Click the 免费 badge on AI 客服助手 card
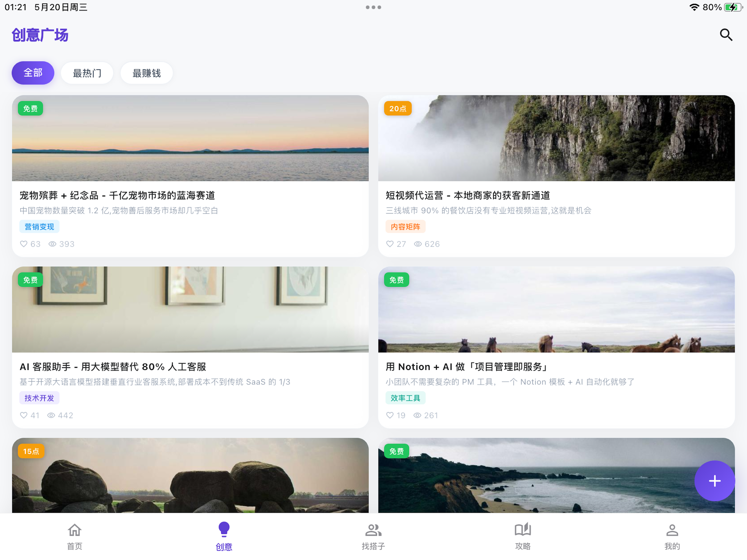 click(x=30, y=280)
